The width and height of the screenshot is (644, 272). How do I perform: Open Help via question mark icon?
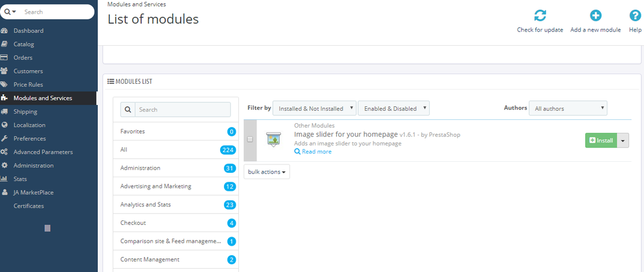tap(636, 15)
